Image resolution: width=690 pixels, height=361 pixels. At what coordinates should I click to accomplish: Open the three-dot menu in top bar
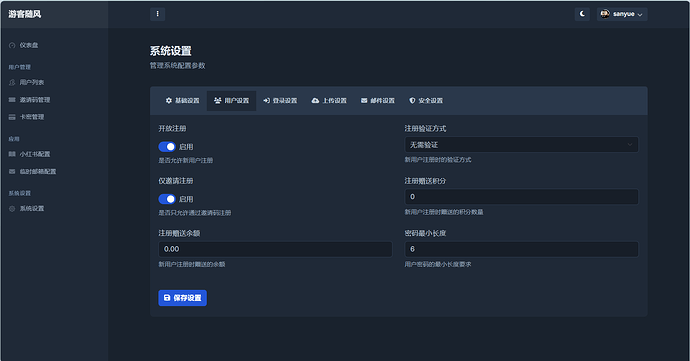[x=158, y=14]
